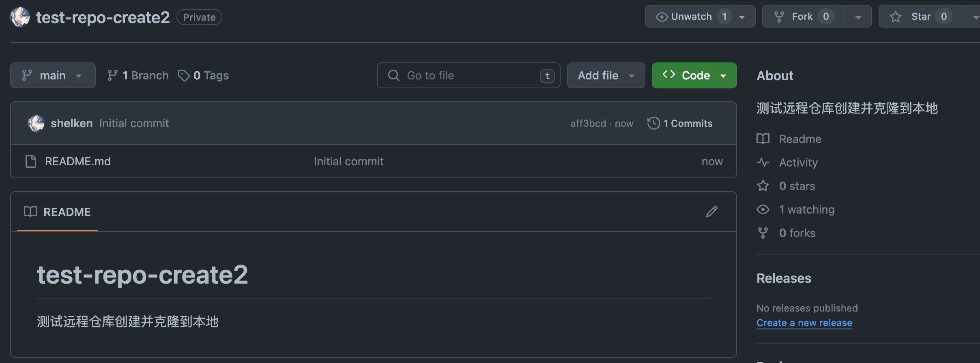The height and width of the screenshot is (363, 980).
Task: Expand the arrow next to the Fork button
Action: point(858,17)
